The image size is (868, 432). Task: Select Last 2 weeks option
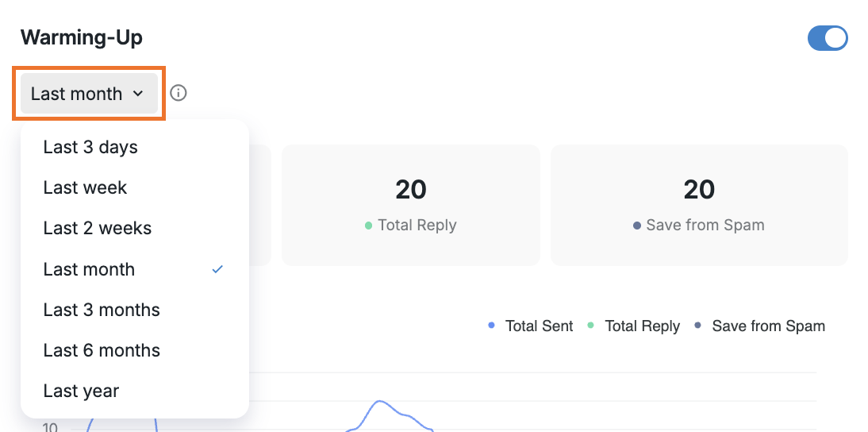click(97, 229)
